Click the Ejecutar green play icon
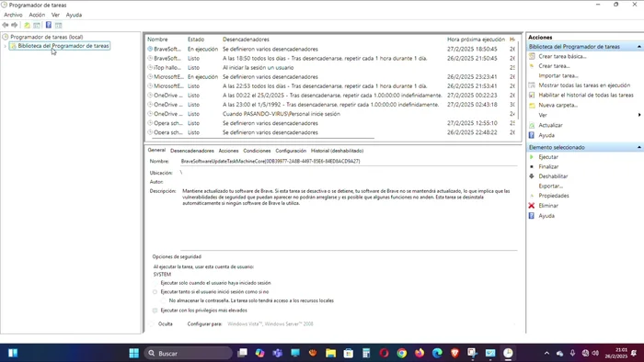This screenshot has width=644, height=362. coord(532,157)
